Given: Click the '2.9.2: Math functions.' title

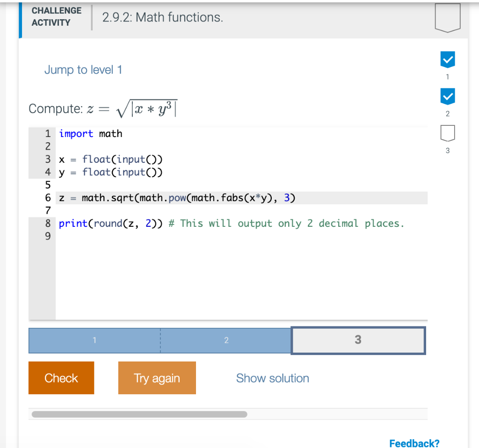Looking at the screenshot, I should point(162,17).
